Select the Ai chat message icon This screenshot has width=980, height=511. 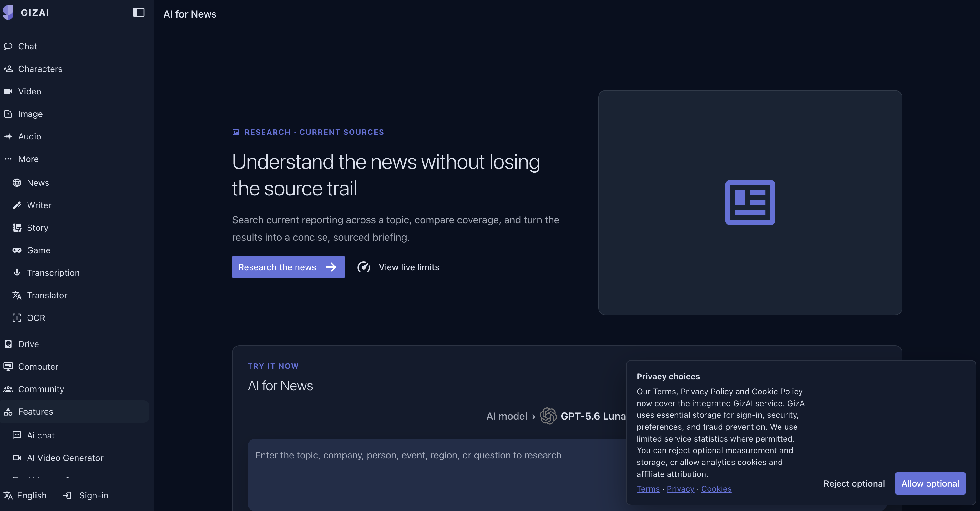click(x=17, y=435)
